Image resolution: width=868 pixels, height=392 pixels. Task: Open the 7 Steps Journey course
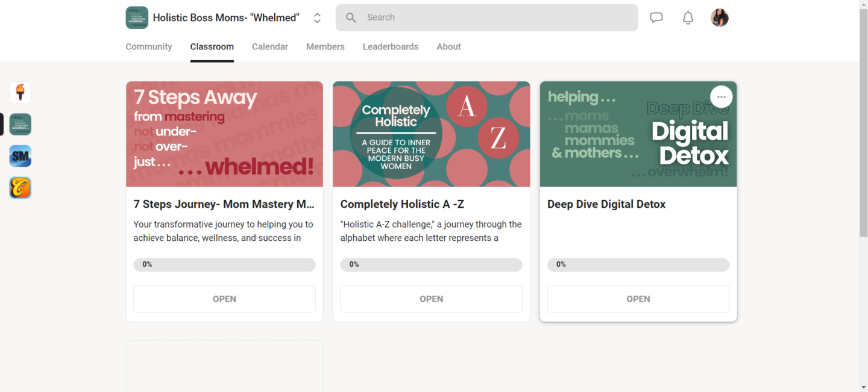point(224,299)
